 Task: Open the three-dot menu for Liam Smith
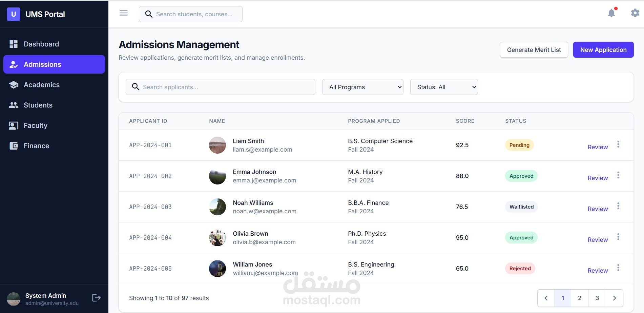(618, 144)
